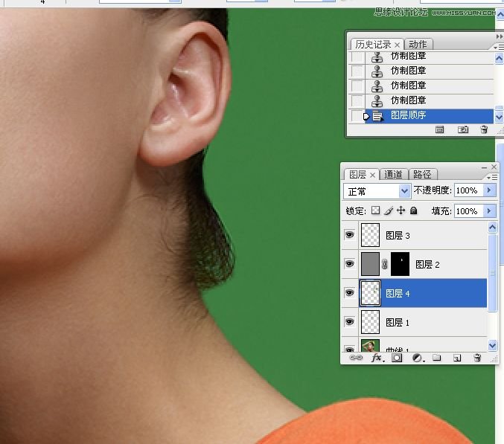Collapse panels with double-arrow icon
This screenshot has width=504, height=444.
500,36
